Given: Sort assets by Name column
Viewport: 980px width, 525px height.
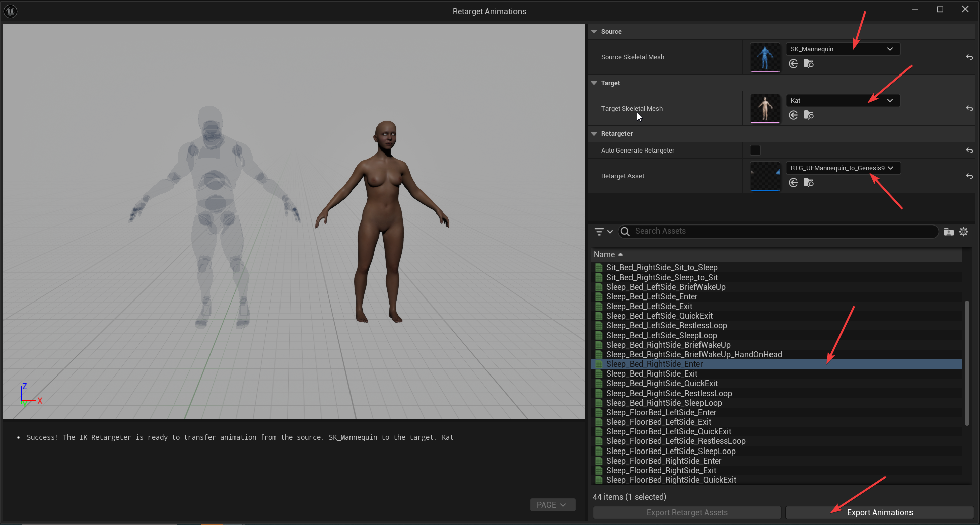Looking at the screenshot, I should [x=777, y=255].
